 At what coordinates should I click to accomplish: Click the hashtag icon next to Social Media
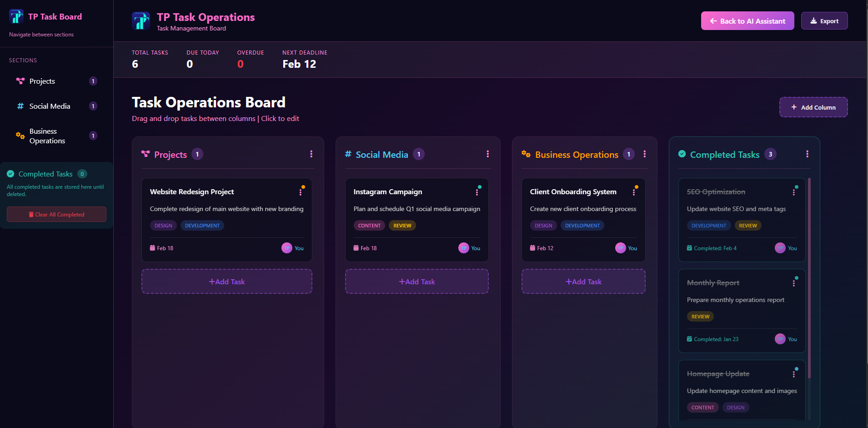coord(20,106)
